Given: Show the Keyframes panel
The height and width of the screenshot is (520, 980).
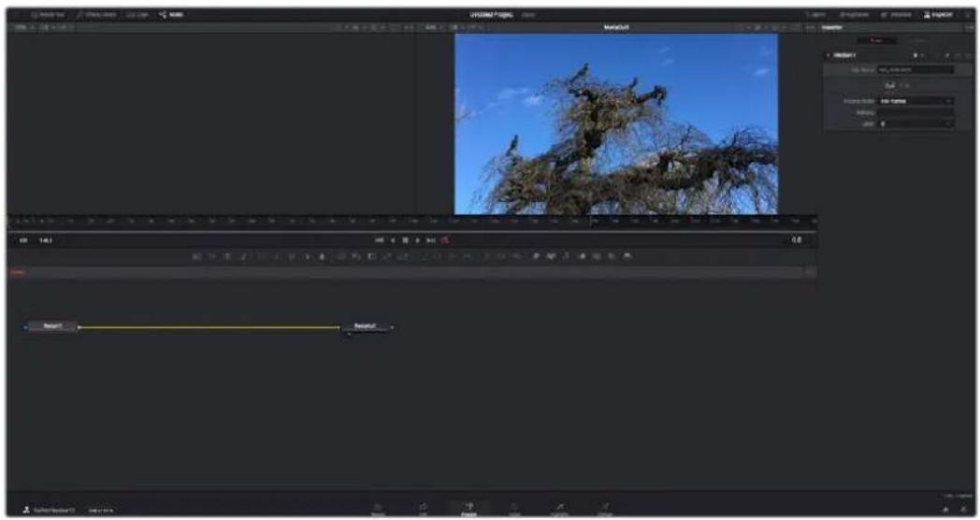Looking at the screenshot, I should click(854, 14).
